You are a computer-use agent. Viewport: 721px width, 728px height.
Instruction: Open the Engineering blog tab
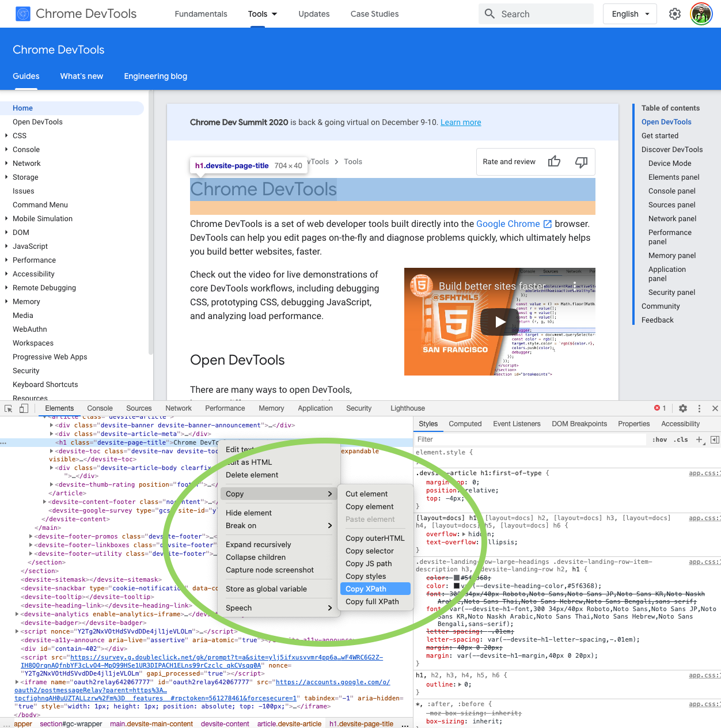point(155,76)
